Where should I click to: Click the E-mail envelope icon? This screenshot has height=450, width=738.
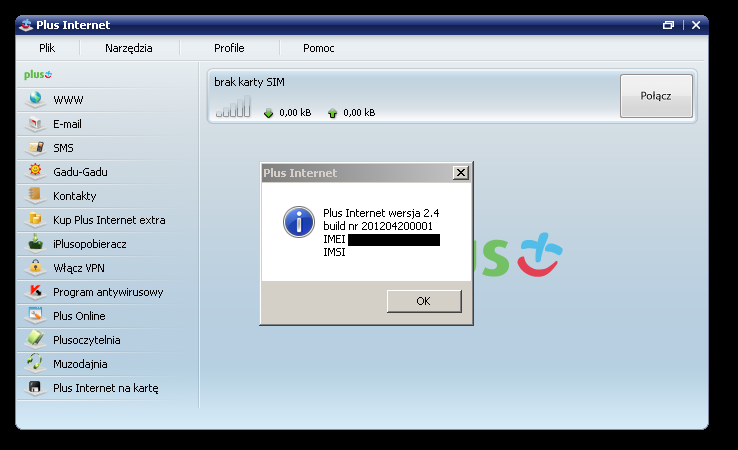point(35,123)
